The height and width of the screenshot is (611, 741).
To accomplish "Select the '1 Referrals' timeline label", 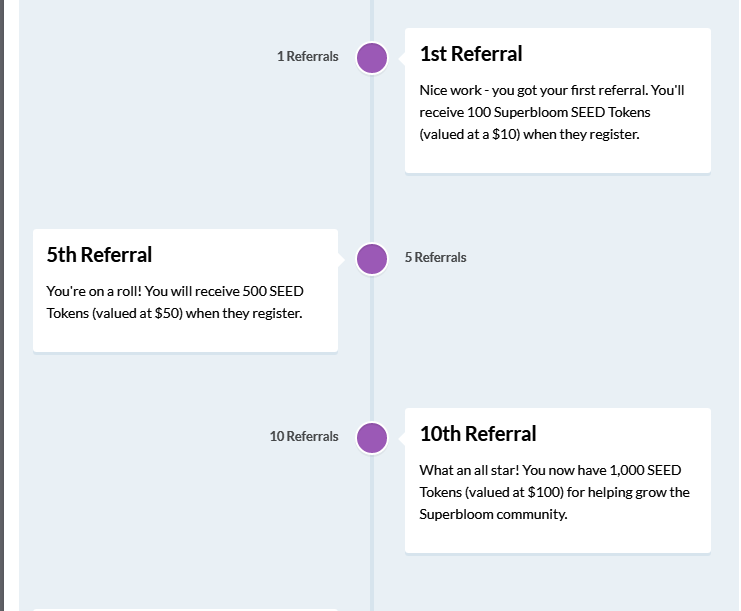I will pyautogui.click(x=308, y=56).
